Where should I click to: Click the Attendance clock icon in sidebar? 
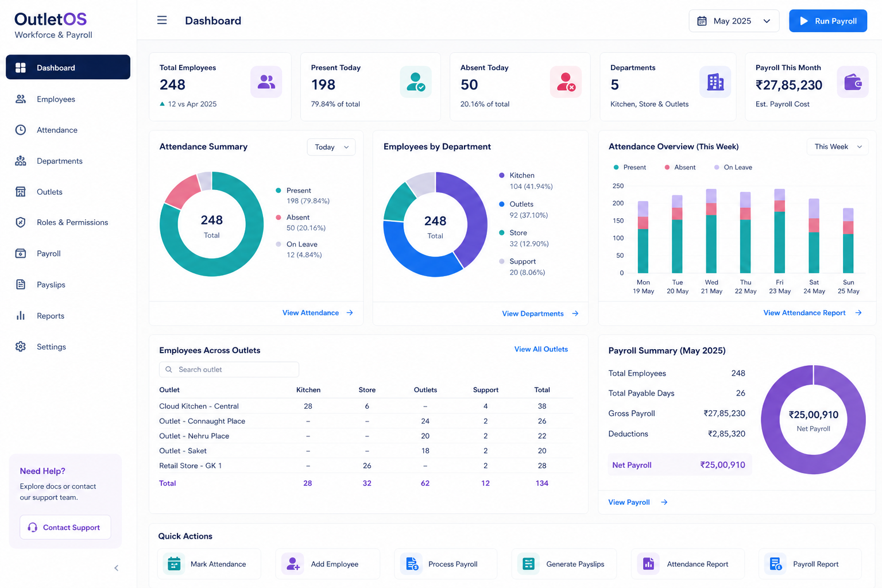pos(21,130)
